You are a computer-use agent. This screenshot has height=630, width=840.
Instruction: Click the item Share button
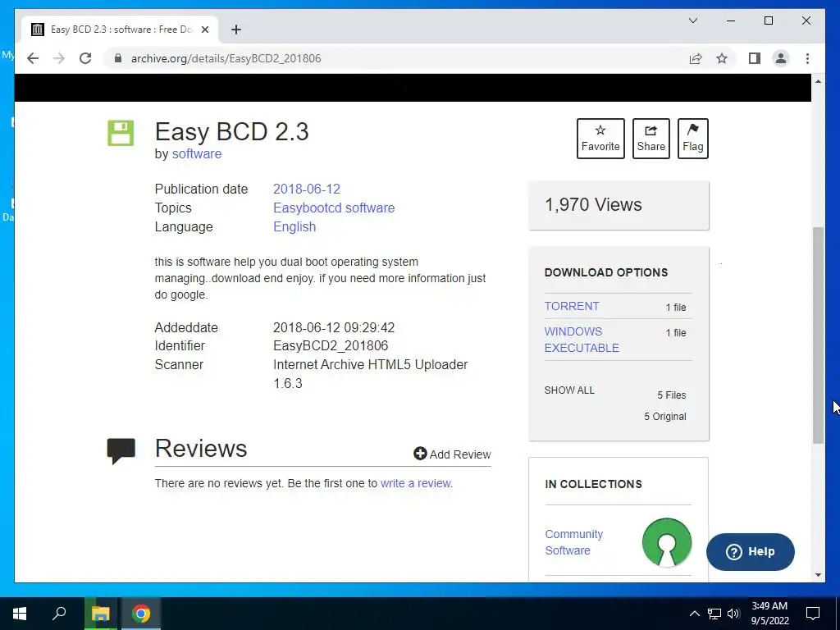coord(651,138)
